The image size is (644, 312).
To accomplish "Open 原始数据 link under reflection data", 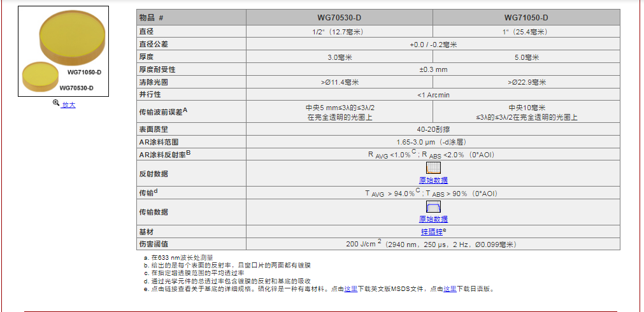I will tap(433, 180).
